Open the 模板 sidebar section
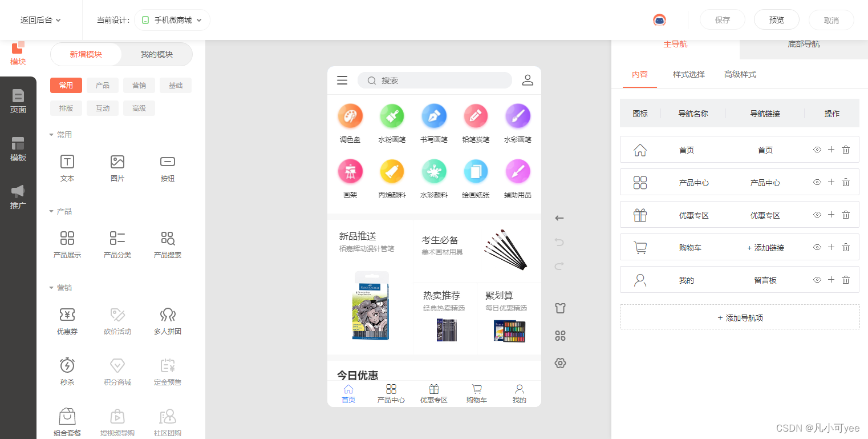 tap(18, 149)
